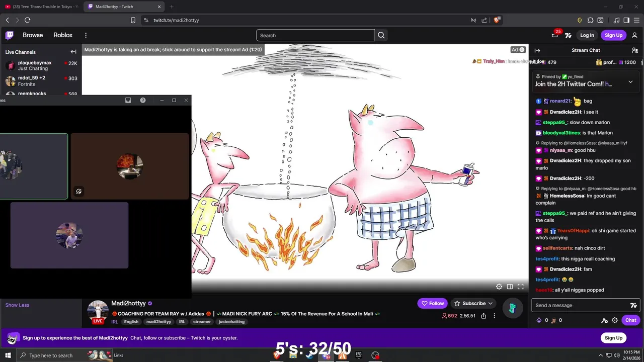644x362 pixels.
Task: Share the stream via share icon
Action: point(484,316)
